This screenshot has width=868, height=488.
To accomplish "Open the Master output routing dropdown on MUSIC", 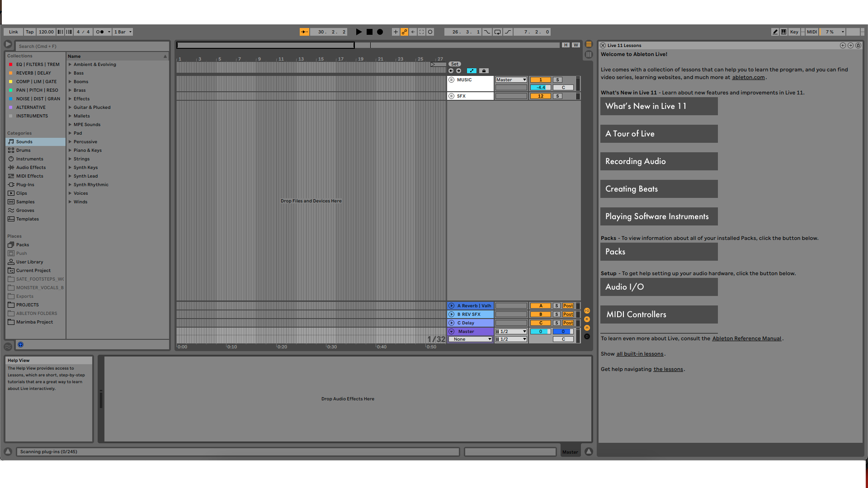I will tap(510, 80).
